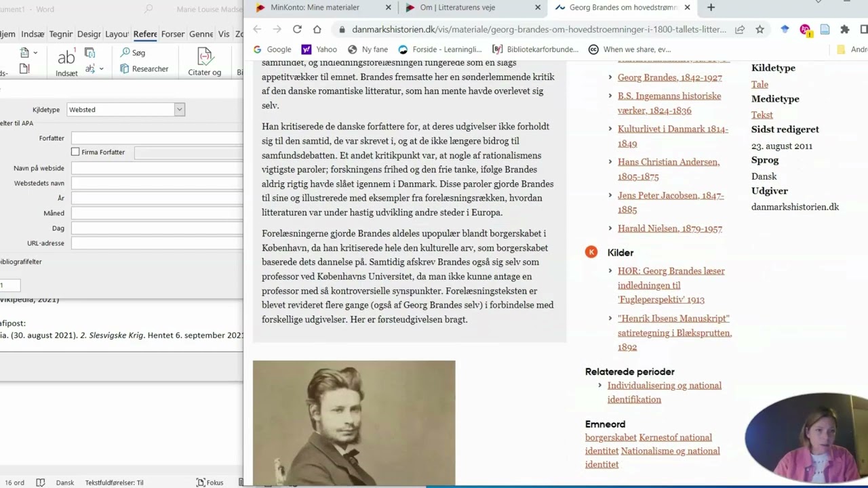The image size is (868, 488).
Task: Click the År input field
Action: tap(157, 198)
